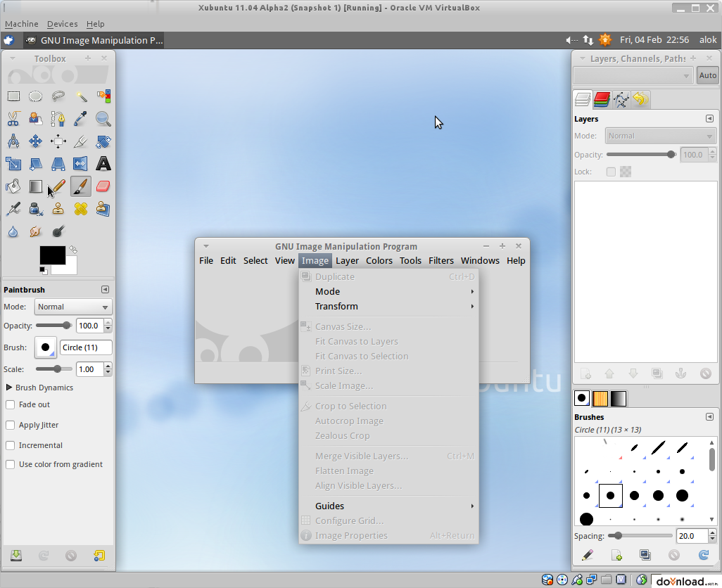The height and width of the screenshot is (588, 722).
Task: Select the Blend gradient tool
Action: pos(35,186)
